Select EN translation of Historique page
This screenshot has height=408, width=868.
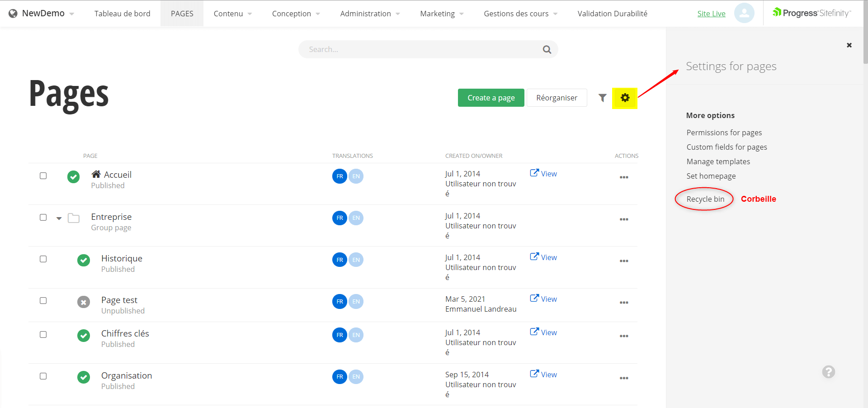click(356, 260)
